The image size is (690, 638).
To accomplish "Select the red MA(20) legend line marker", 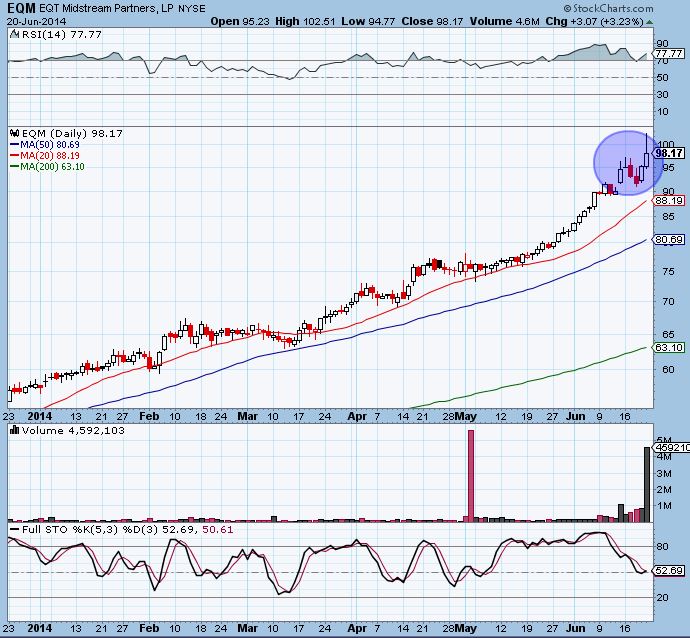I will point(14,155).
